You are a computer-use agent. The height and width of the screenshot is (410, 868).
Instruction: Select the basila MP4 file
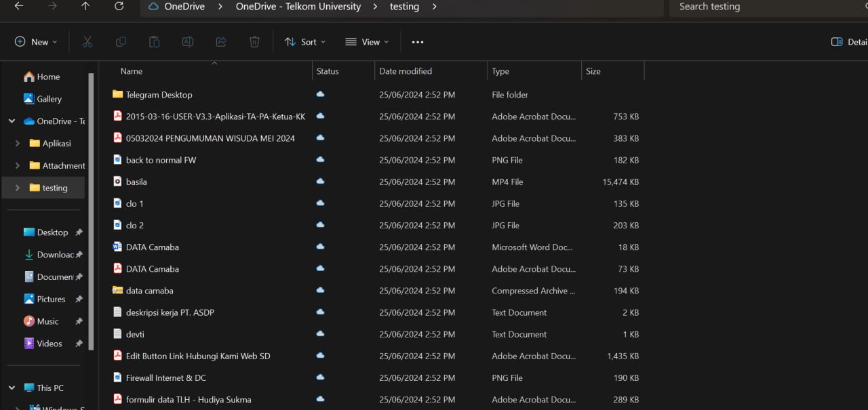[x=136, y=182]
